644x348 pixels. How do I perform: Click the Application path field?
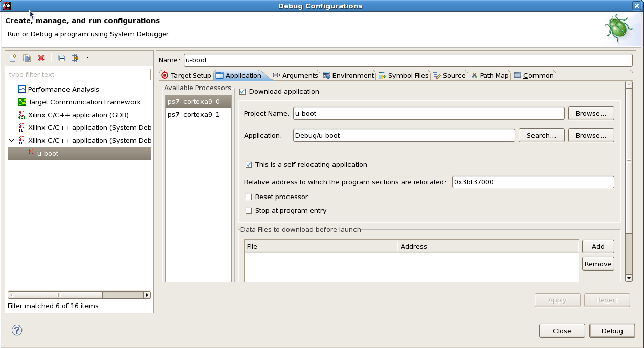(404, 135)
